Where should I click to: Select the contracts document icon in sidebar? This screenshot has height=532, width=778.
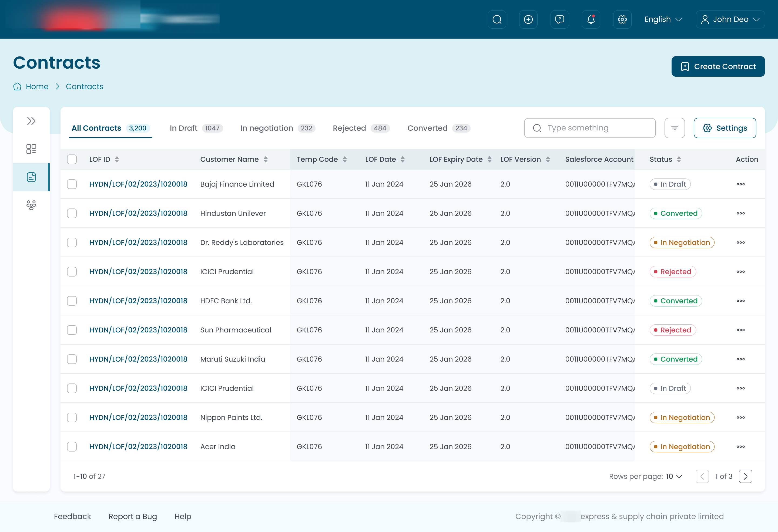31,177
